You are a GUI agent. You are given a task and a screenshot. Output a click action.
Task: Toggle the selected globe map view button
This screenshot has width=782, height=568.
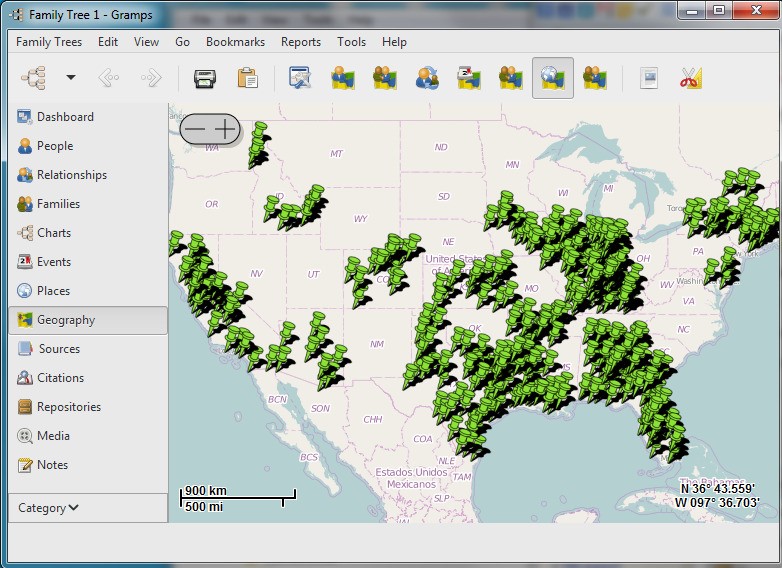(x=552, y=78)
